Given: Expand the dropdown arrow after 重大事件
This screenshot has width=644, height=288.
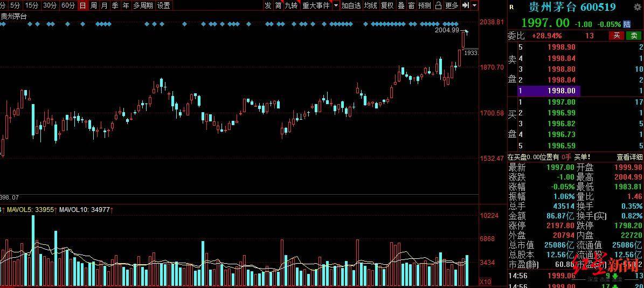Looking at the screenshot, I should pos(336,5).
